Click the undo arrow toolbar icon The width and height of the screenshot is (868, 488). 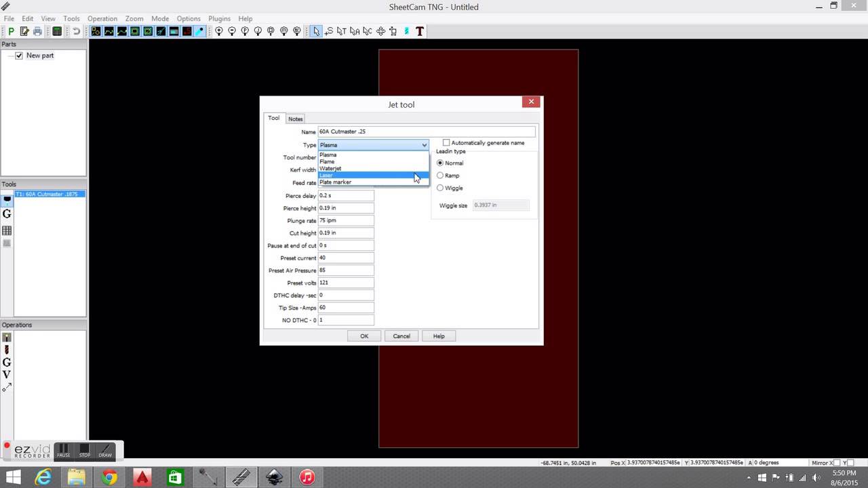click(77, 31)
